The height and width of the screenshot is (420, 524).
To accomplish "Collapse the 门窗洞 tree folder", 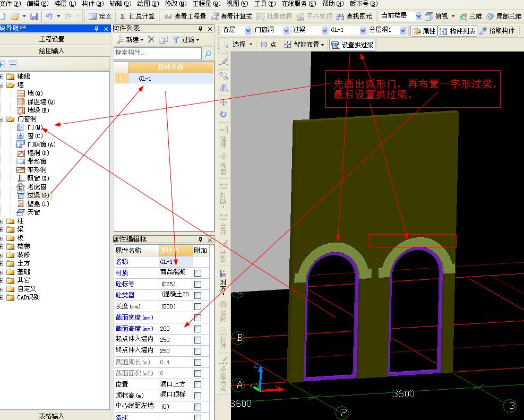I will [2, 119].
